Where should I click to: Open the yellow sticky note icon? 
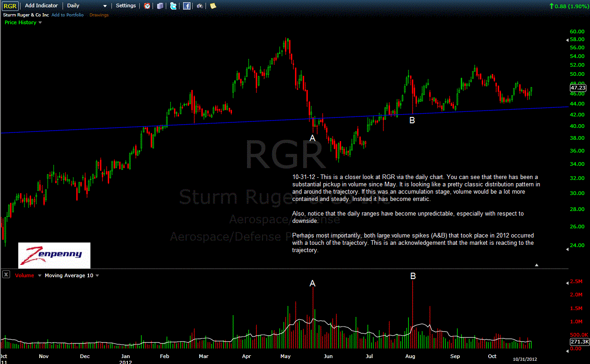click(213, 6)
